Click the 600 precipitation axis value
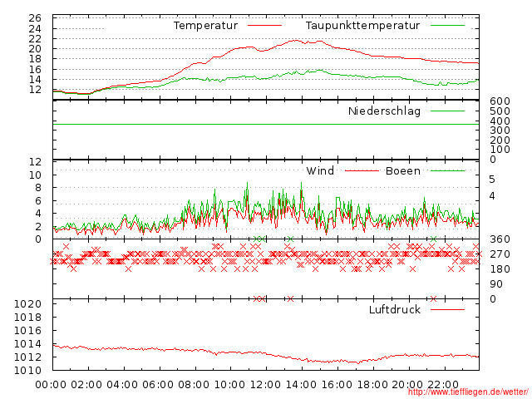Screen dimensions: 532x399 coord(500,101)
